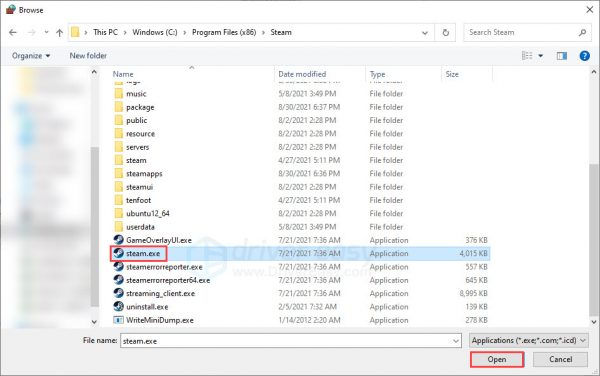This screenshot has height=376, width=600.
Task: Click the 1/14/2012 2:20 AM date
Action: click(309, 320)
